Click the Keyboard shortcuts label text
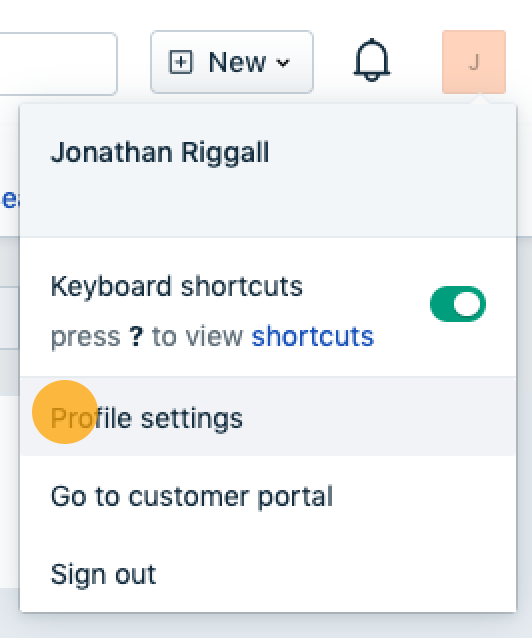532x638 pixels. click(176, 286)
